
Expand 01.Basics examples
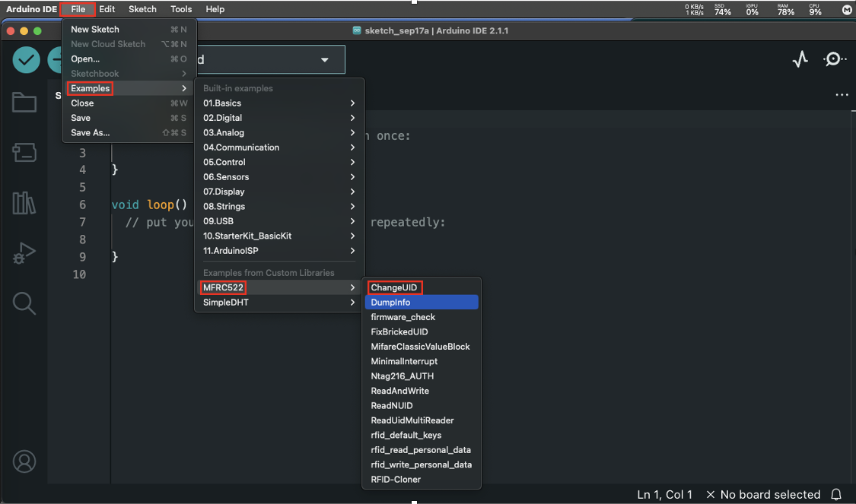[x=279, y=103]
